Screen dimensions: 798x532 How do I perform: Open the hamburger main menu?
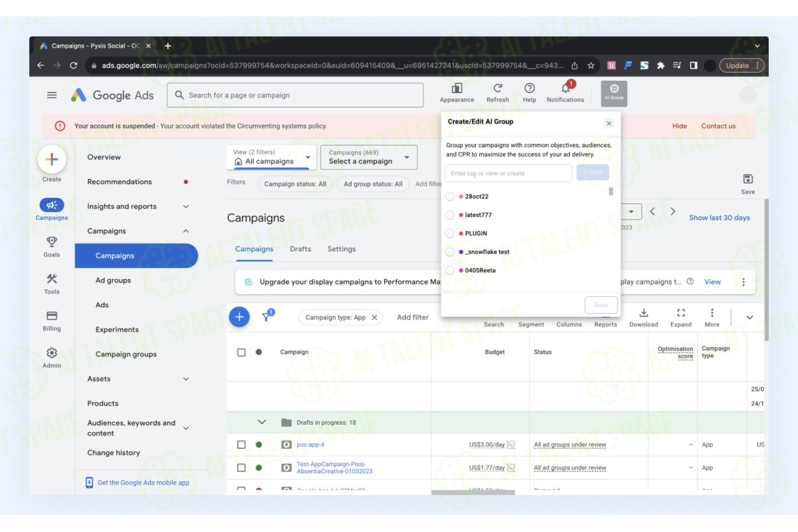tap(52, 95)
